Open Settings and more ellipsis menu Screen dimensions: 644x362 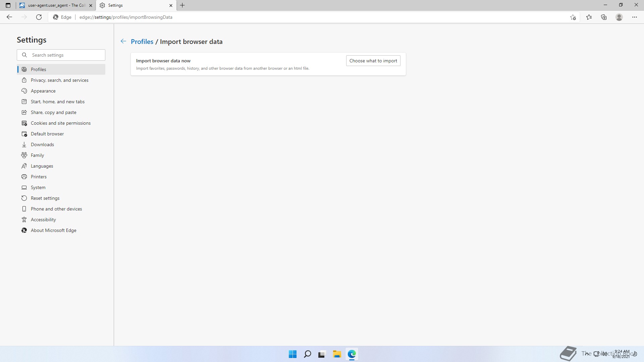pos(634,17)
